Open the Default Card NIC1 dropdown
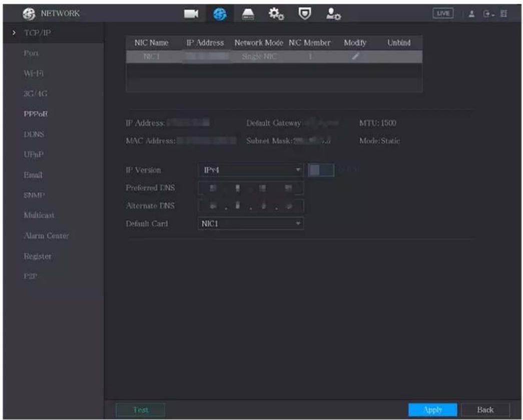The height and width of the screenshot is (420, 523). pyautogui.click(x=251, y=223)
